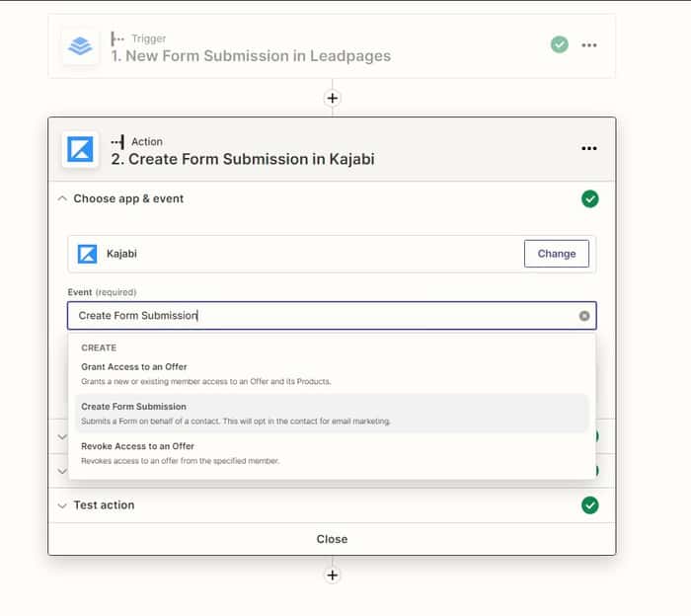
Task: Click the Leadpages trigger app icon
Action: [80, 46]
